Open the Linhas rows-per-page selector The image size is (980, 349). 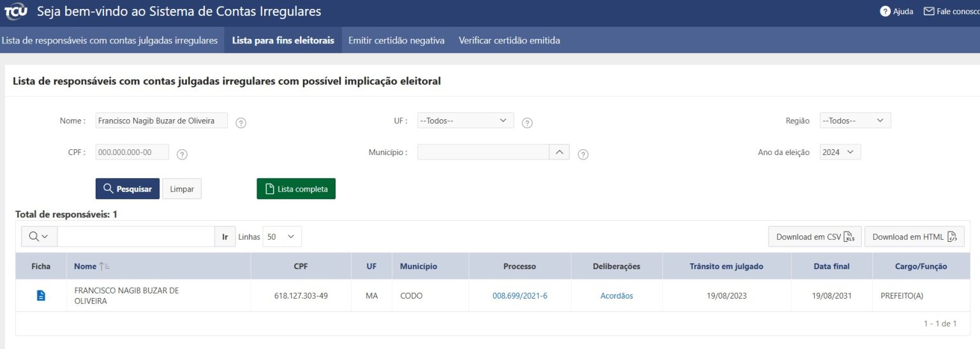[281, 237]
